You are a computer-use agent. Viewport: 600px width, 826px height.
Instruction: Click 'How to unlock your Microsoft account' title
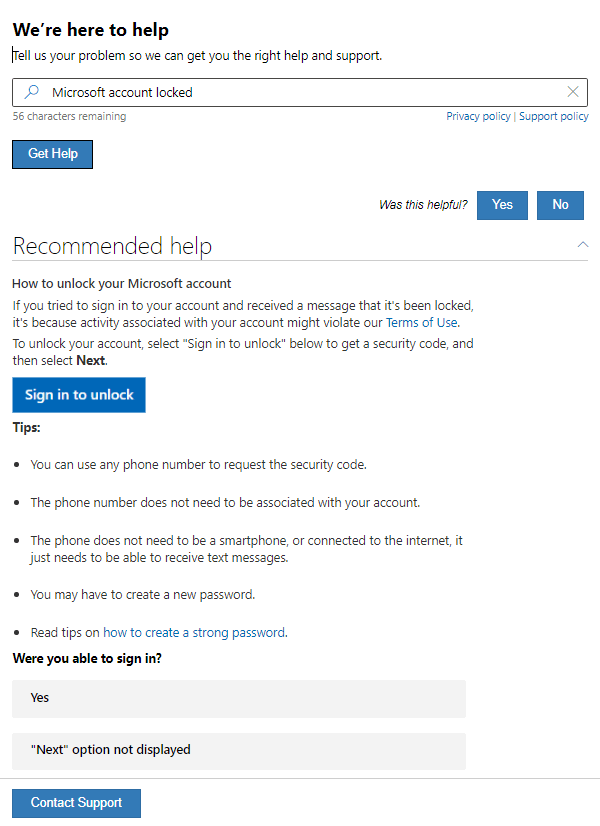pos(122,283)
